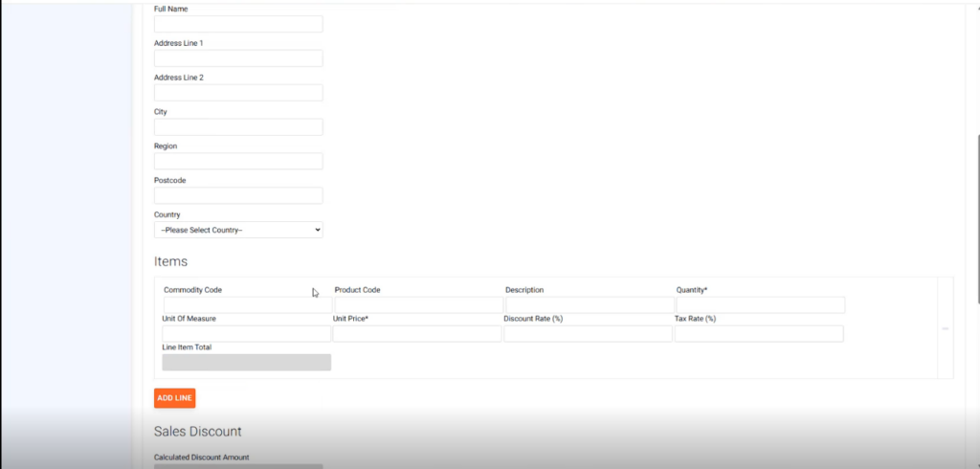Select the Address Line 2 field

238,93
